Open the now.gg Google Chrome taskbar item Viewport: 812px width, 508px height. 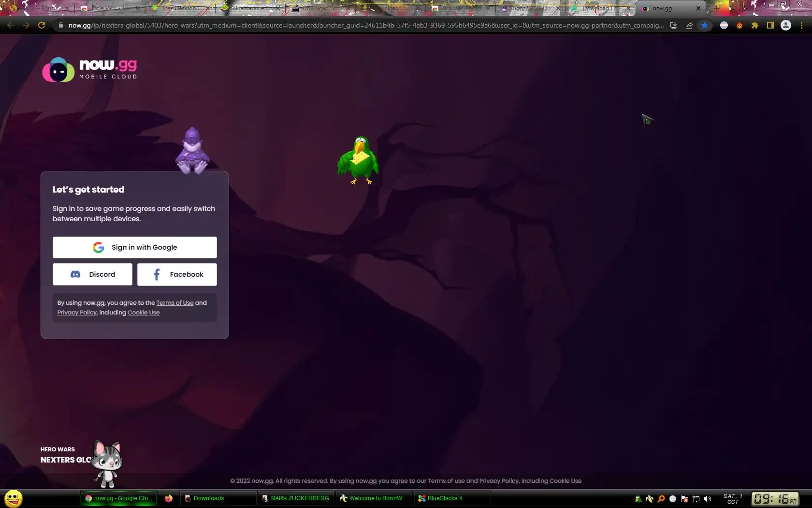coord(119,498)
